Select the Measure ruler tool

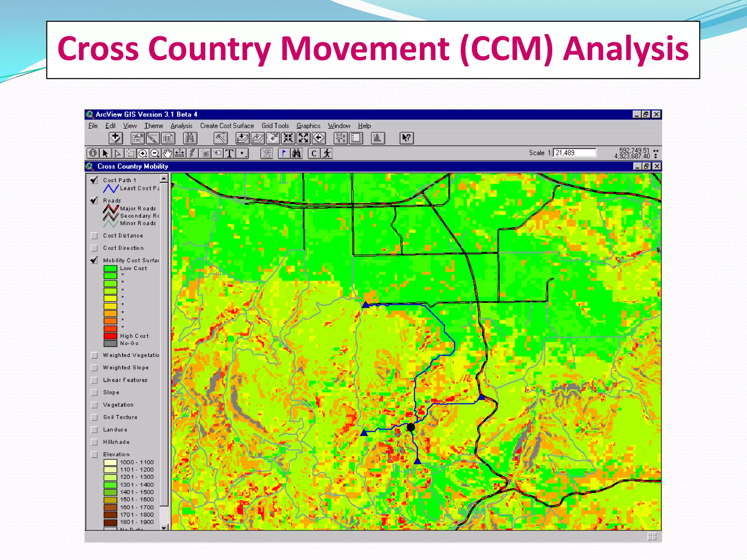tap(180, 153)
